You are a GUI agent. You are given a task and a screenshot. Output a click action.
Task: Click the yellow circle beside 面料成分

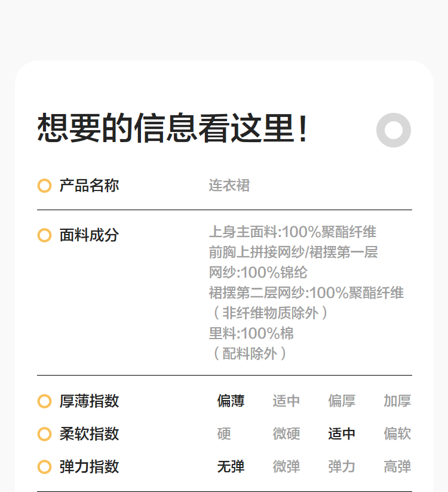pos(44,235)
